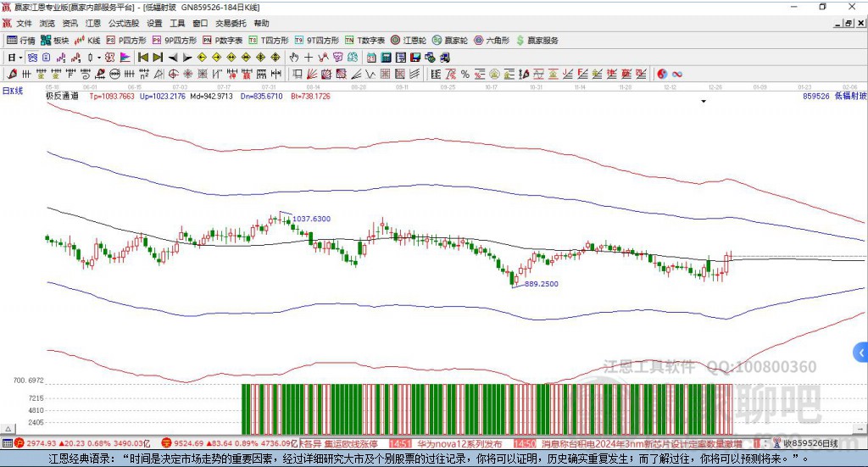Open the 华为nova12系列发布 news headline
868x467 pixels.
459,443
